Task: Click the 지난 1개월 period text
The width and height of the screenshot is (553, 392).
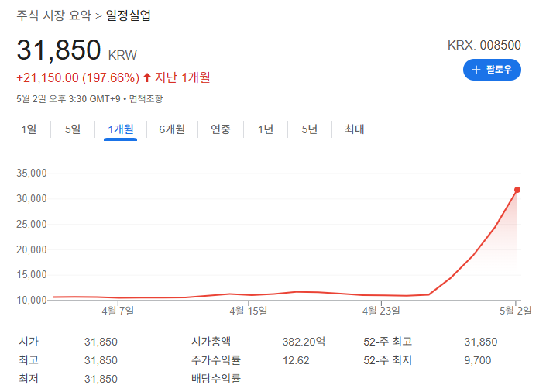Action: pyautogui.click(x=183, y=77)
